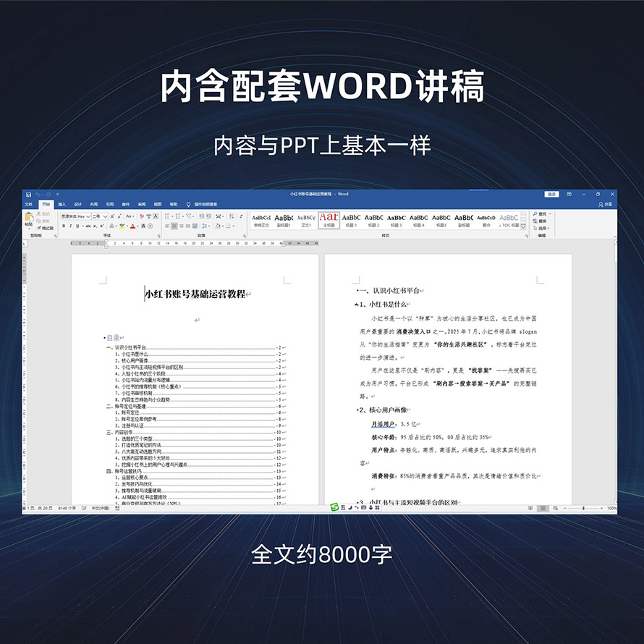Apply text highlight color

click(x=122, y=226)
